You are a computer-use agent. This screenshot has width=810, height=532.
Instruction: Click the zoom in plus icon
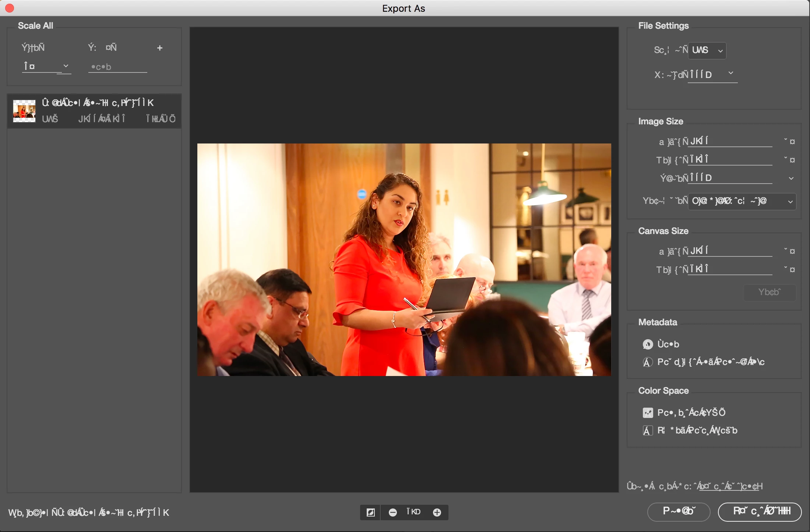click(x=437, y=513)
